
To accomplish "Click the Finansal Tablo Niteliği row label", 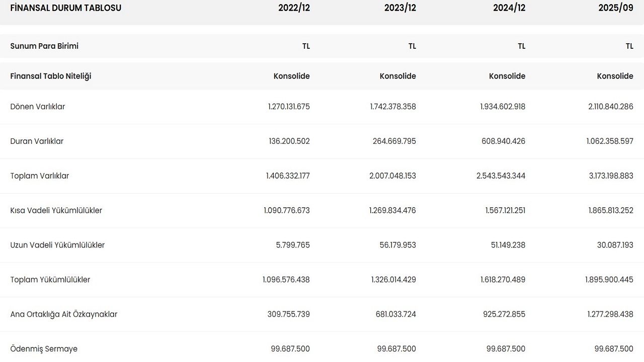I will click(51, 76).
